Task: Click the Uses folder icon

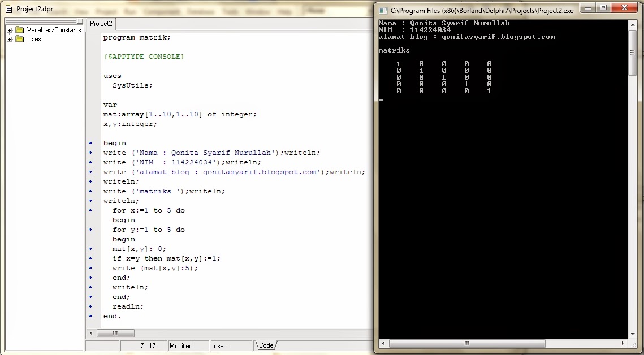Action: (20, 39)
